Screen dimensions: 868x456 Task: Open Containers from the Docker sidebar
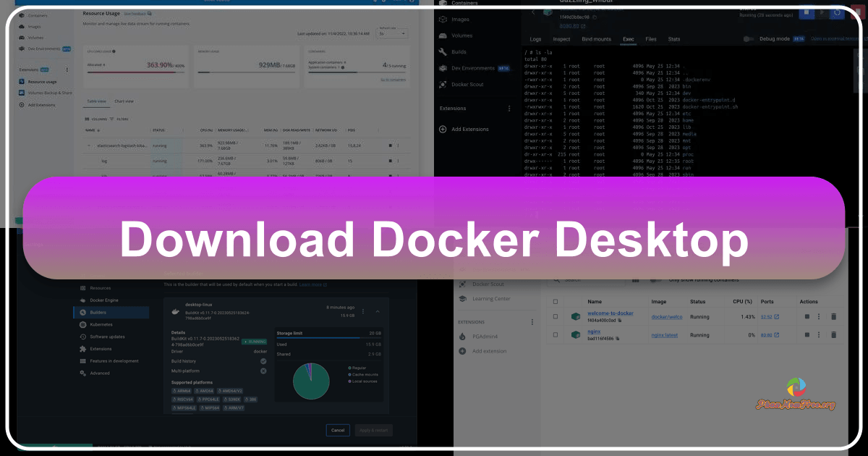coord(467,5)
